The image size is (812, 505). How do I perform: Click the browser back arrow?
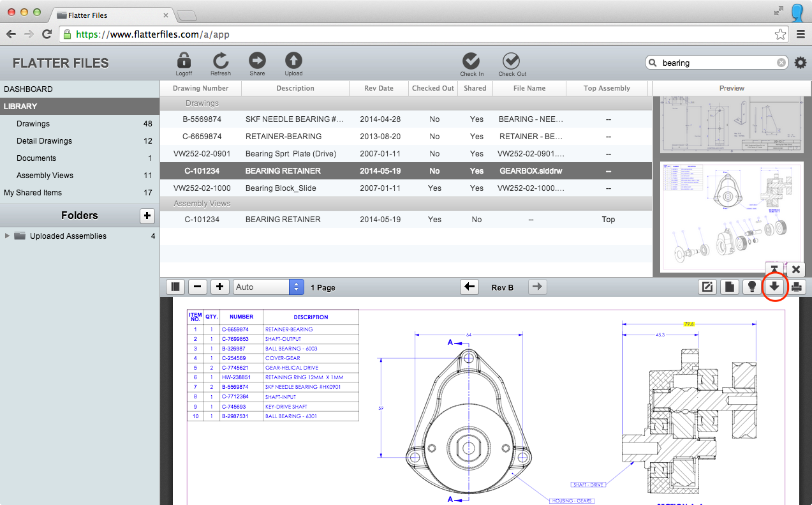(x=11, y=34)
